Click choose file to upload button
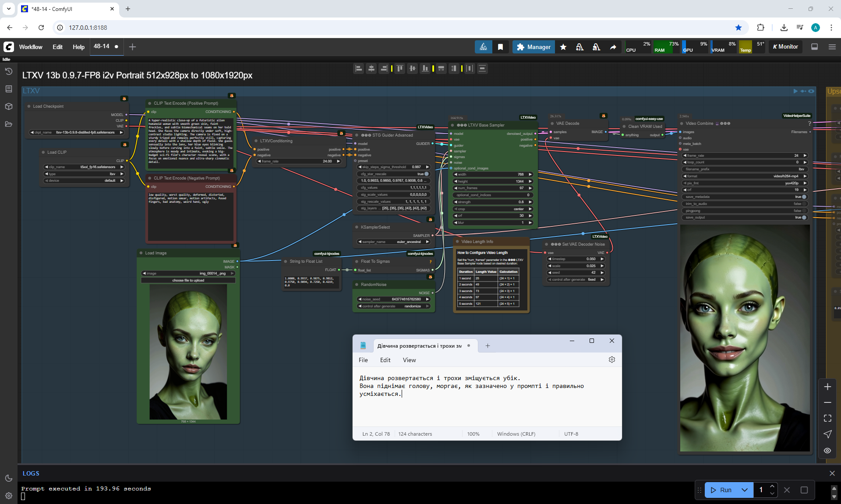841x504 pixels. pos(188,280)
